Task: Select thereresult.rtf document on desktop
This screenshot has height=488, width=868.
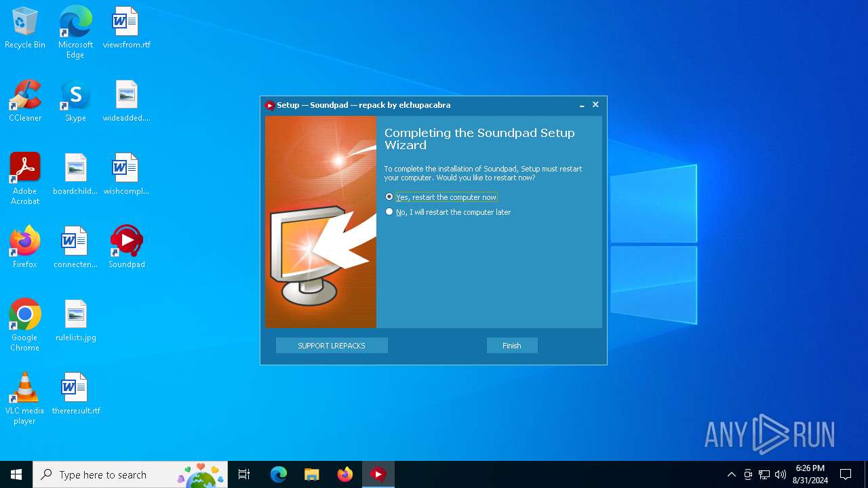Action: click(x=75, y=394)
